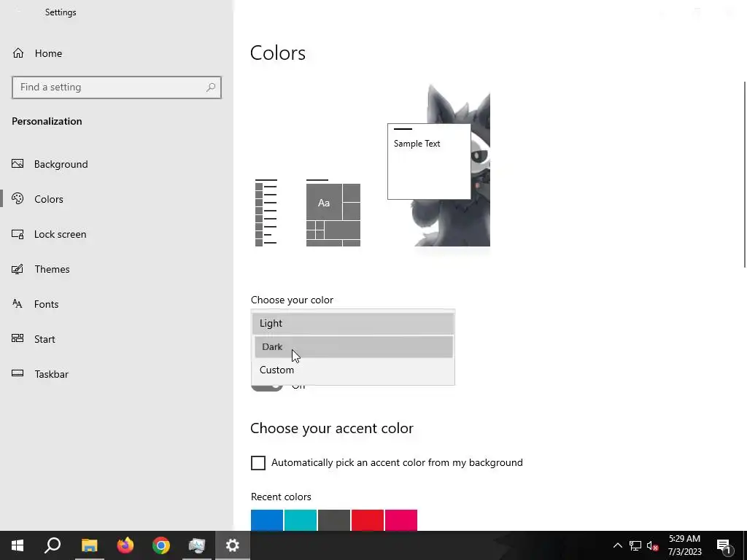Open Lock screen settings
Image resolution: width=747 pixels, height=560 pixels.
[x=60, y=234]
